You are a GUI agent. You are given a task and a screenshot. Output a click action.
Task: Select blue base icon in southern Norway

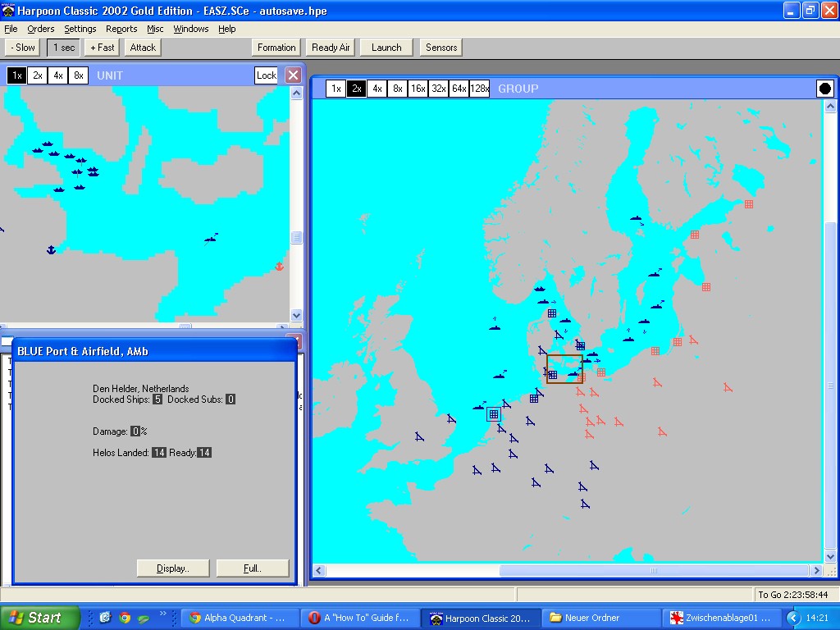pos(552,313)
